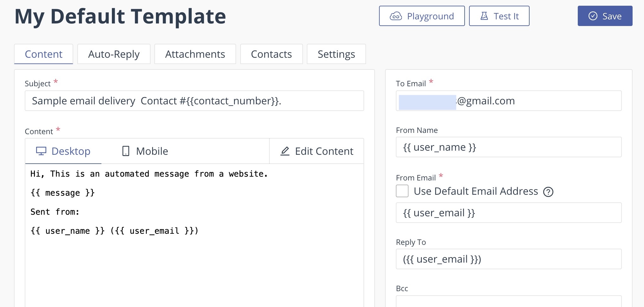Image resolution: width=644 pixels, height=307 pixels.
Task: Open the Settings tab
Action: pos(336,54)
